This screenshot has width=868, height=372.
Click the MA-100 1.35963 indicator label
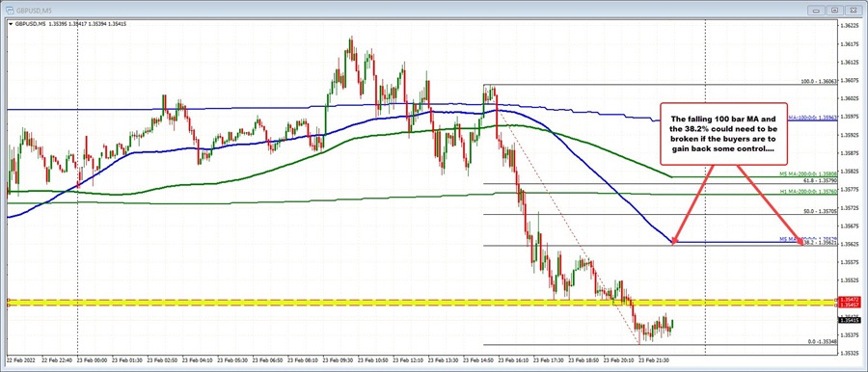pyautogui.click(x=812, y=118)
